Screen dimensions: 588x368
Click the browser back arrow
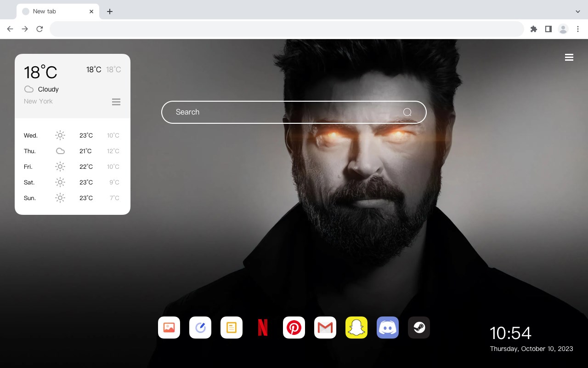[x=10, y=29]
